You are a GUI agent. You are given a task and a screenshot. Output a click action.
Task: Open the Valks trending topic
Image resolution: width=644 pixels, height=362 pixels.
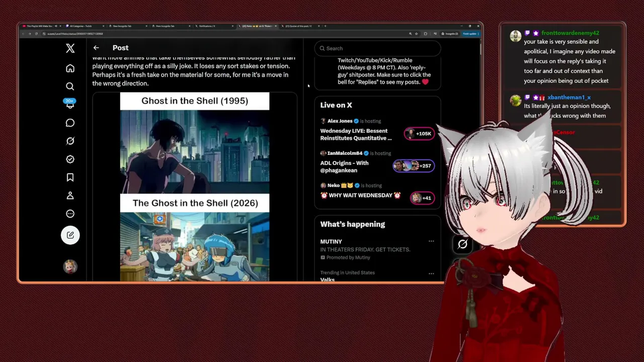point(328,280)
